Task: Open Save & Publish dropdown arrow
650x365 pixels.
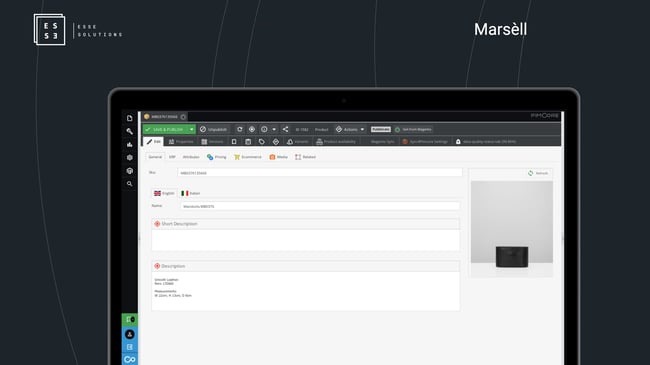Action: click(192, 129)
